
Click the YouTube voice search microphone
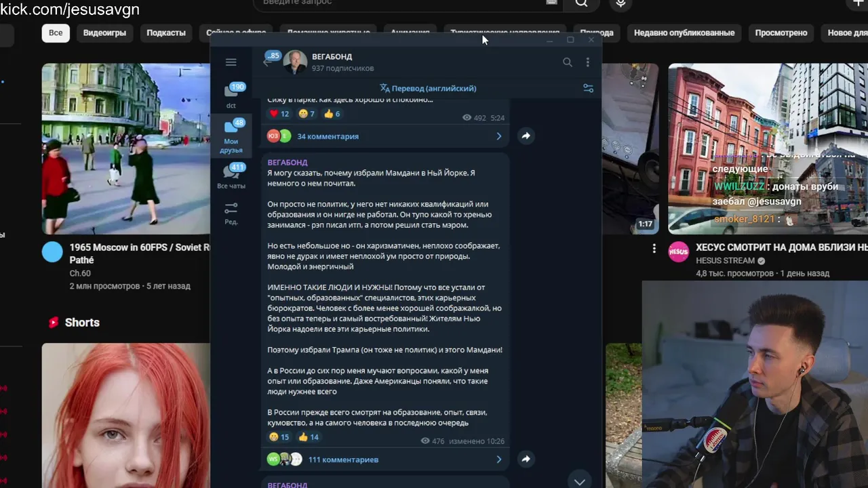coord(620,3)
